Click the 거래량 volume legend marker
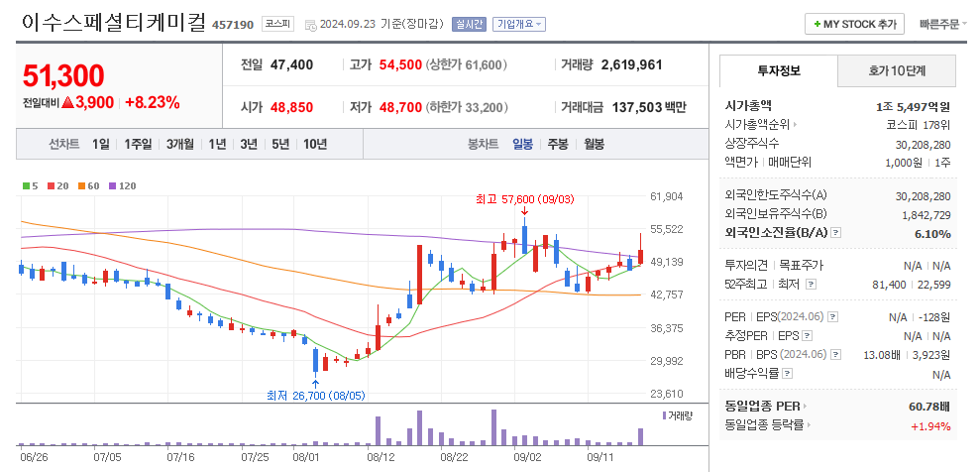The width and height of the screenshot is (980, 472). 664,415
